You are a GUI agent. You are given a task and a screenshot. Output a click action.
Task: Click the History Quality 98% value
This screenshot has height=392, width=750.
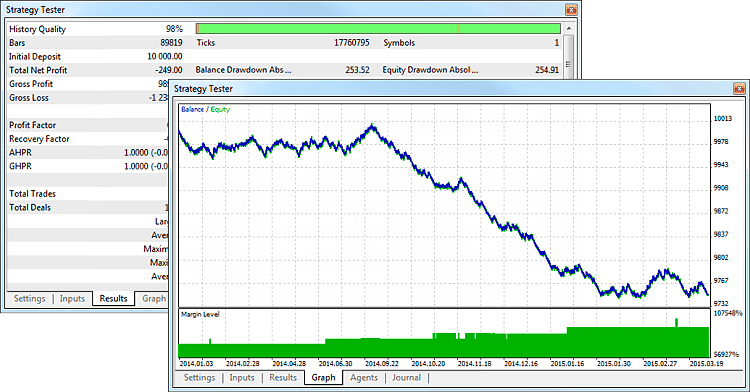[x=174, y=29]
